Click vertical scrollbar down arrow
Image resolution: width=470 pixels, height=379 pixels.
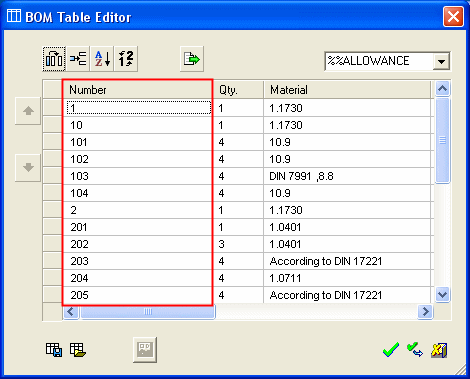[x=443, y=295]
